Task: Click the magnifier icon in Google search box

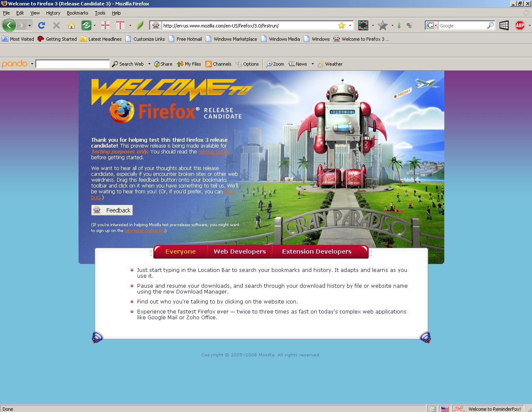Action: tap(490, 25)
